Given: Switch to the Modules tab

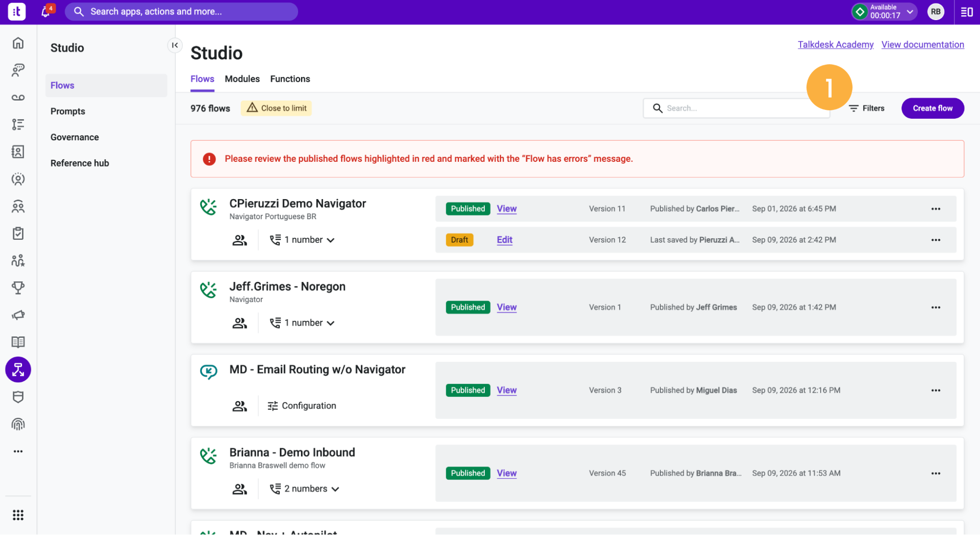Looking at the screenshot, I should click(x=242, y=79).
